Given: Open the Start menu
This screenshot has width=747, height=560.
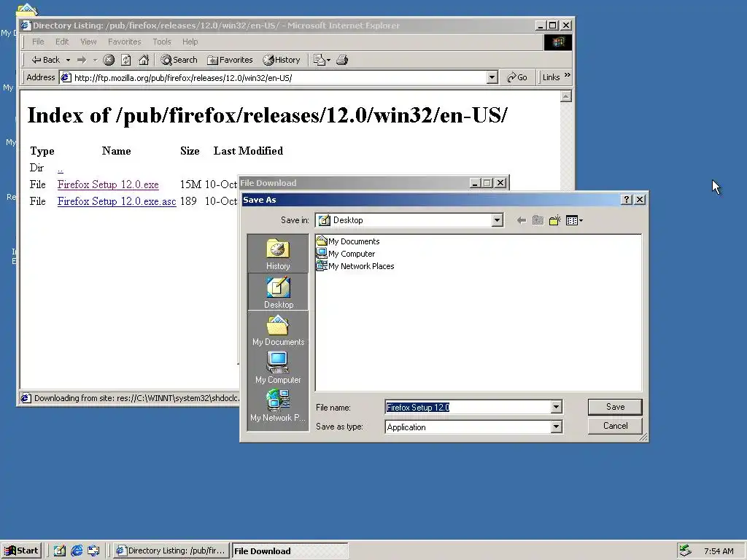Looking at the screenshot, I should [x=21, y=551].
